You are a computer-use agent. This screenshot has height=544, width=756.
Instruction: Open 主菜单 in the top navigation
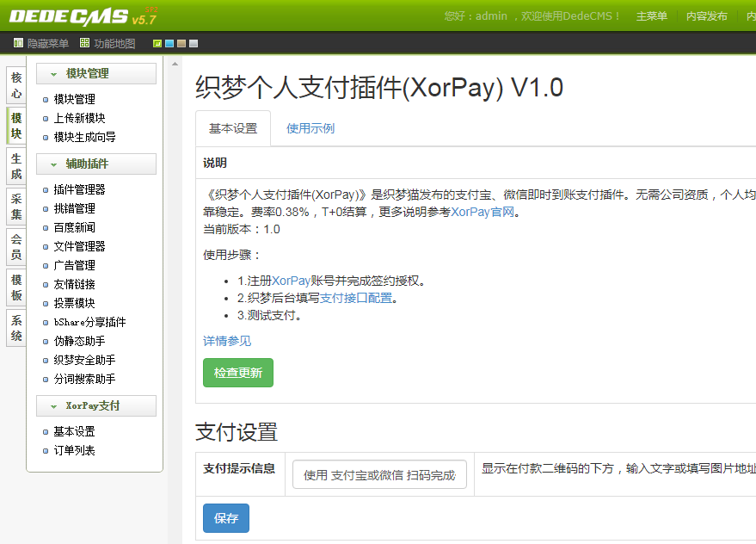651,16
